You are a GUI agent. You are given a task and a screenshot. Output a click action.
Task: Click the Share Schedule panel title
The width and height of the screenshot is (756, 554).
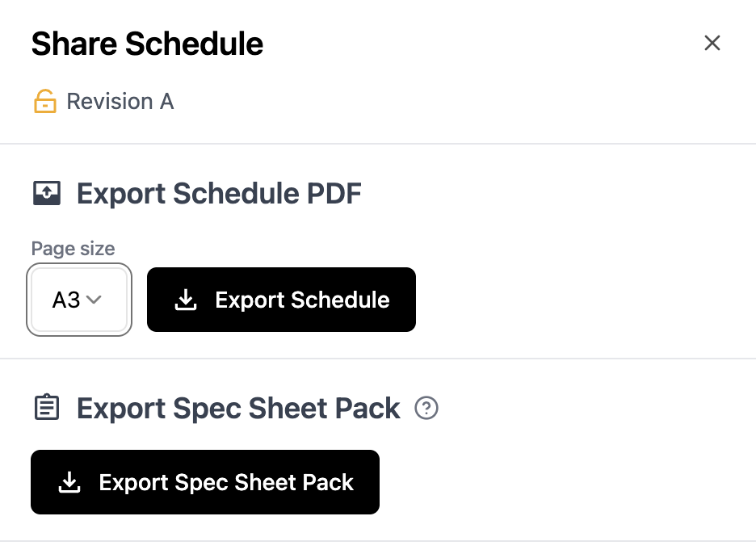point(147,44)
